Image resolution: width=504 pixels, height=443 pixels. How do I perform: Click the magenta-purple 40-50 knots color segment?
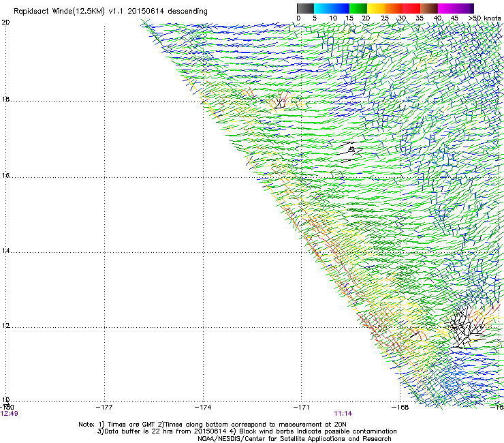pyautogui.click(x=456, y=8)
